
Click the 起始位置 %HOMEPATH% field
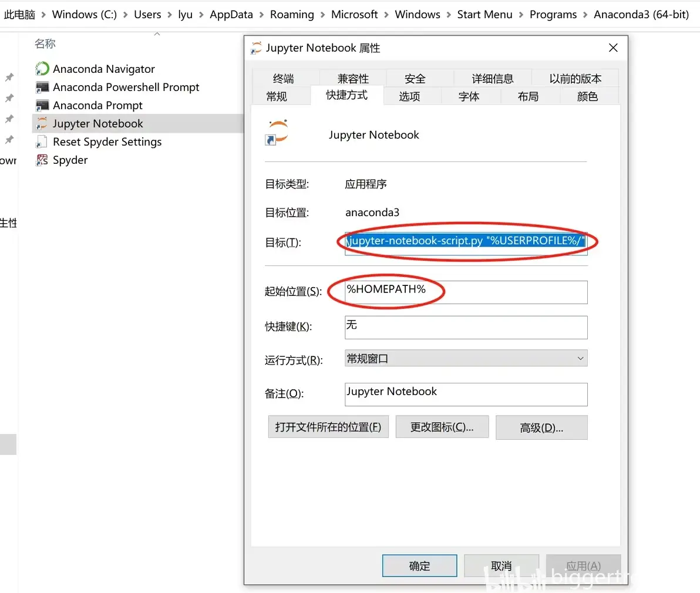point(466,292)
